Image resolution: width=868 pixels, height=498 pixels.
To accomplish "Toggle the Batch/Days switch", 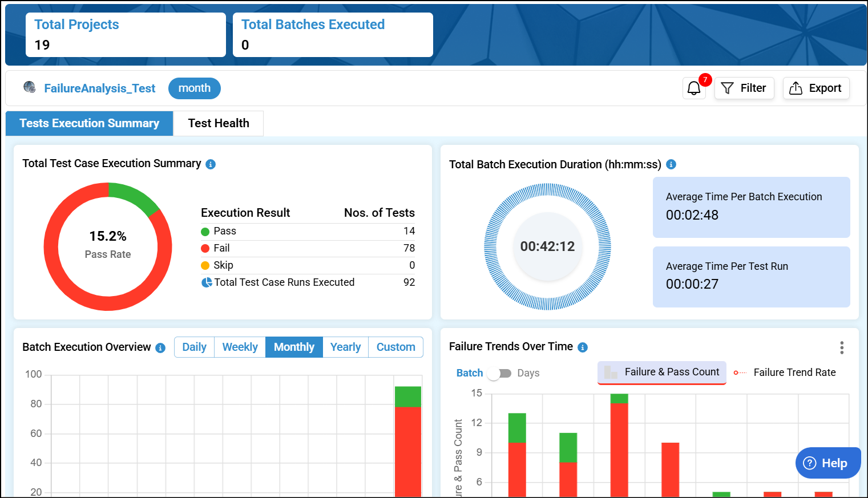I will pyautogui.click(x=499, y=374).
